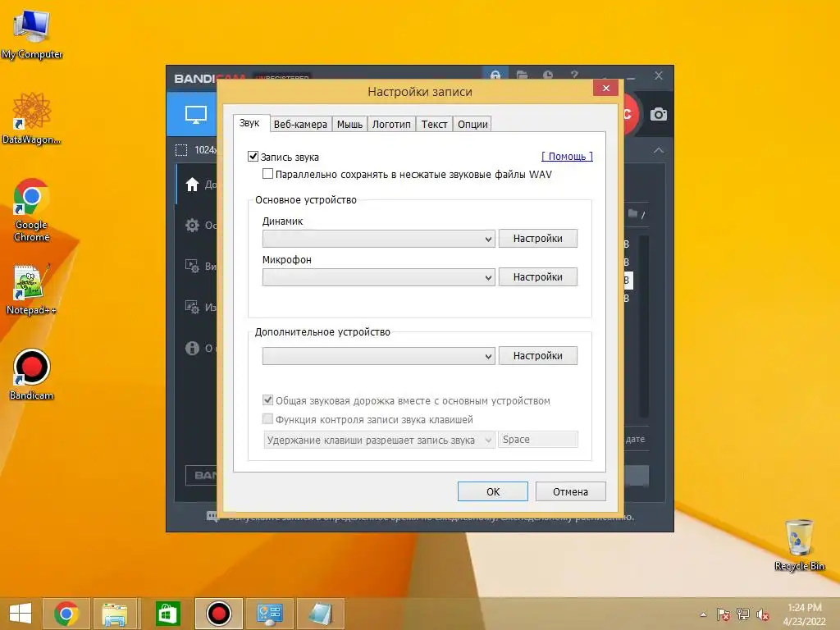The image size is (840, 630).
Task: Open the DataWagon desktop shortcut
Action: (32, 118)
